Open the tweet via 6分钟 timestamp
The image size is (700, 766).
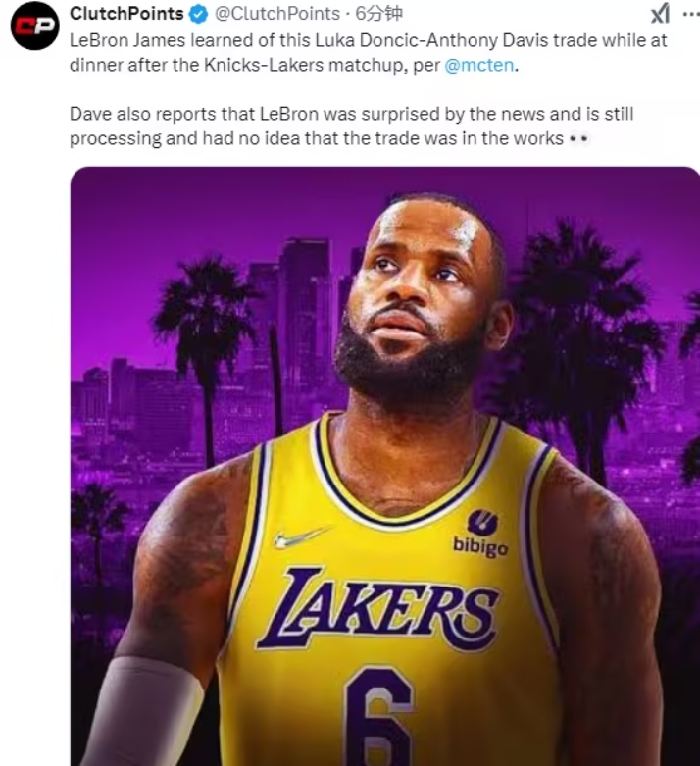pos(379,14)
